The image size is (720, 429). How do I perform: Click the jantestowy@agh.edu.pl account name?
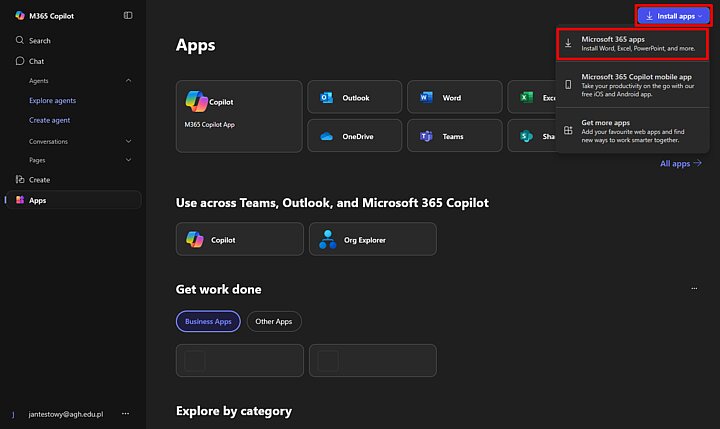pos(66,414)
